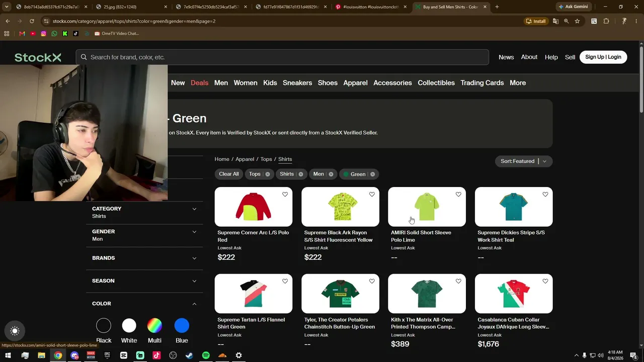Select the Multi color swatch
The height and width of the screenshot is (362, 644).
[154, 326]
